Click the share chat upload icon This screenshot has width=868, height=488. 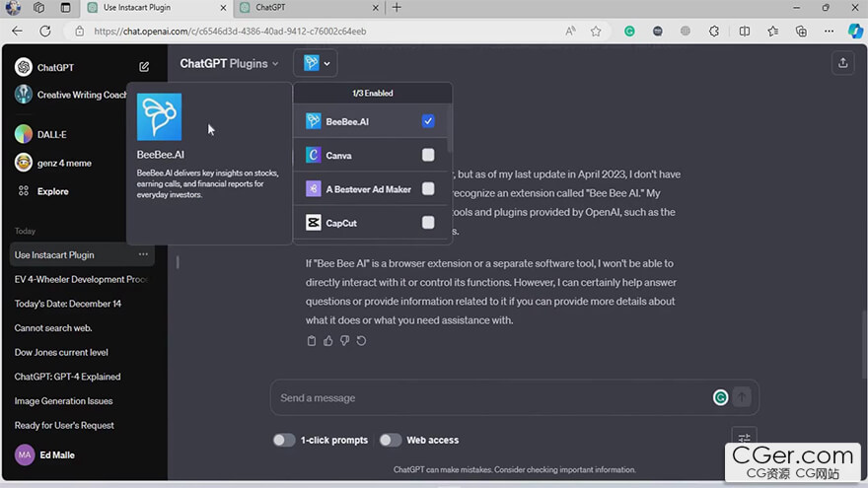[x=842, y=63]
